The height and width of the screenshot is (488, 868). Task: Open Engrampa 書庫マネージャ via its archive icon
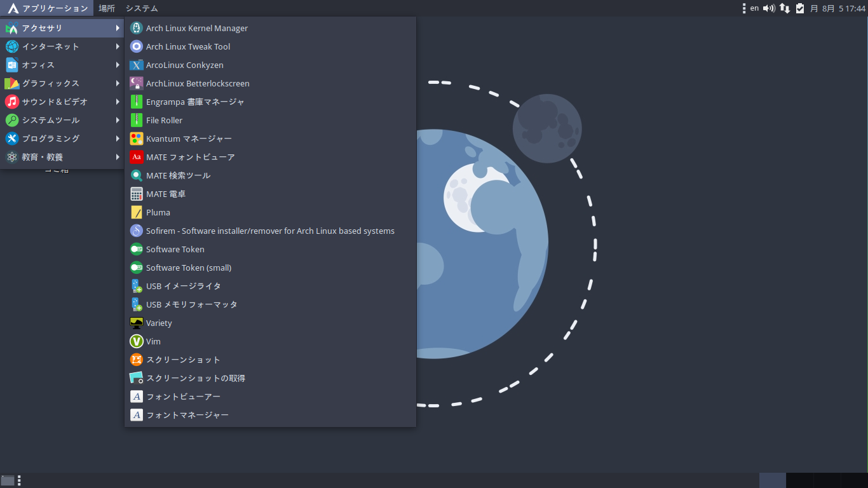tap(136, 102)
